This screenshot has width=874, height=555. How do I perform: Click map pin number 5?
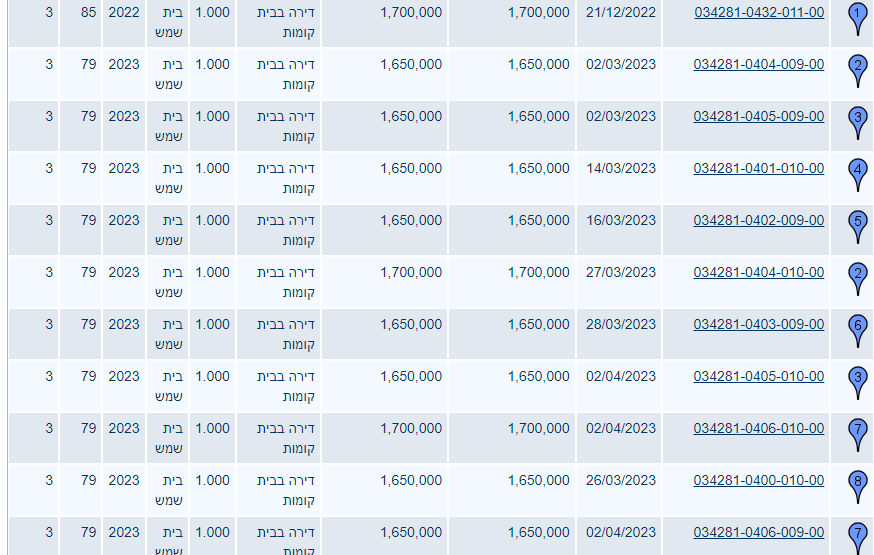click(x=857, y=224)
